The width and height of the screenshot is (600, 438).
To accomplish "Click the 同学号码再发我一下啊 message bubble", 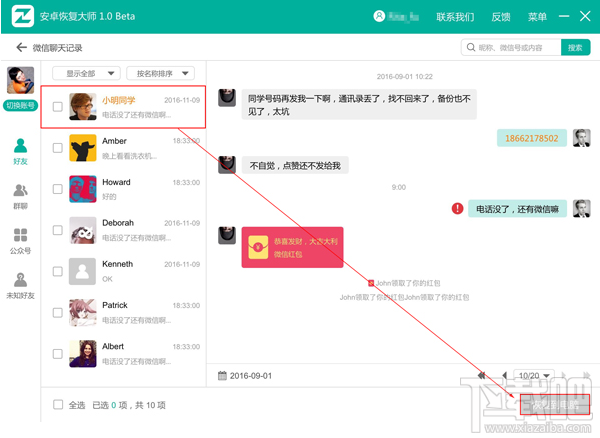I will click(359, 104).
